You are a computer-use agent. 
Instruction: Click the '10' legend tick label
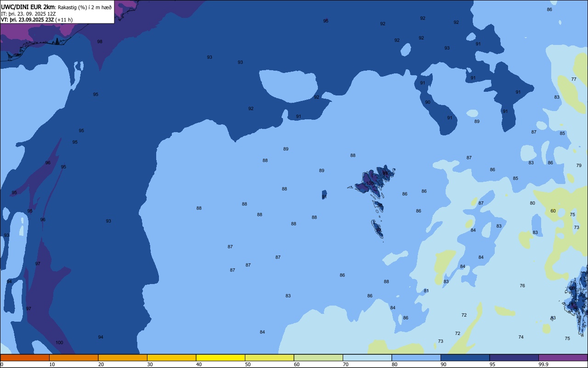pos(52,364)
